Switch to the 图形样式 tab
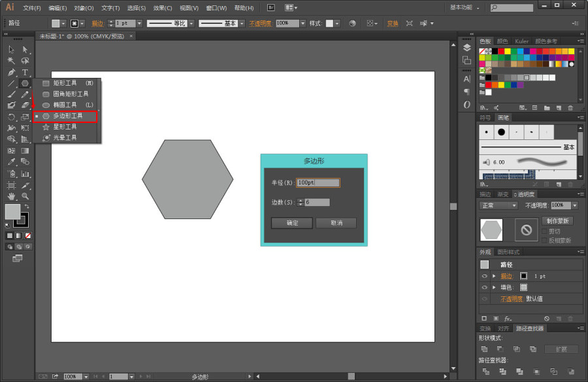 (x=508, y=252)
